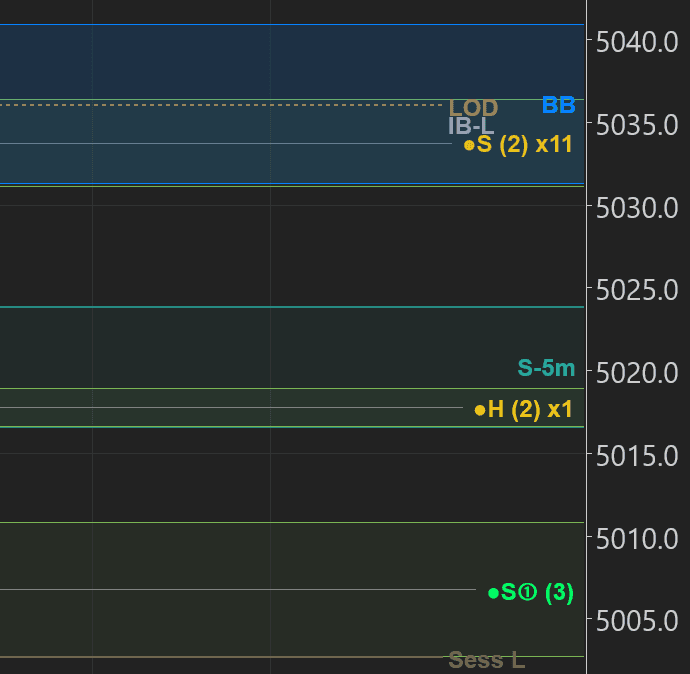Click 5005.0 on the price axis
This screenshot has height=674, width=690.
(x=637, y=621)
